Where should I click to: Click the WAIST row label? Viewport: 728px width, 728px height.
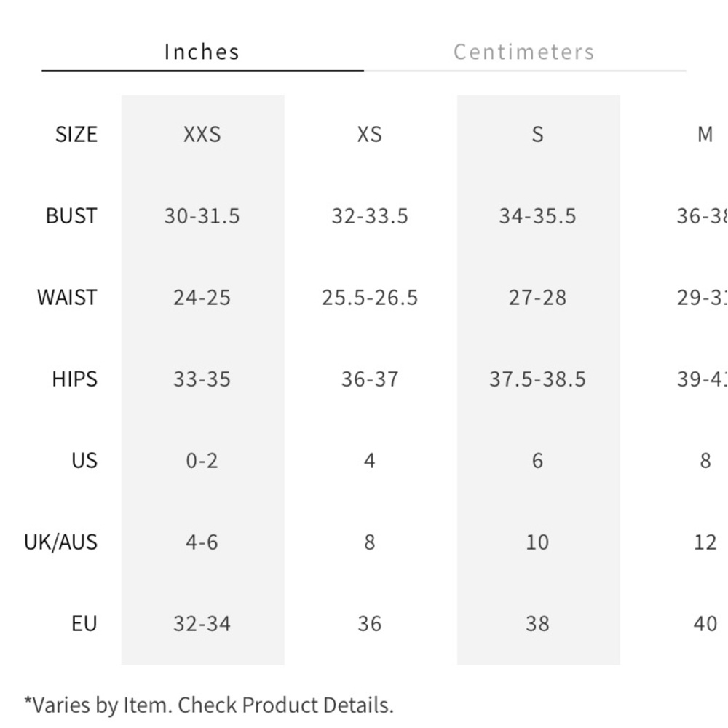tap(67, 298)
